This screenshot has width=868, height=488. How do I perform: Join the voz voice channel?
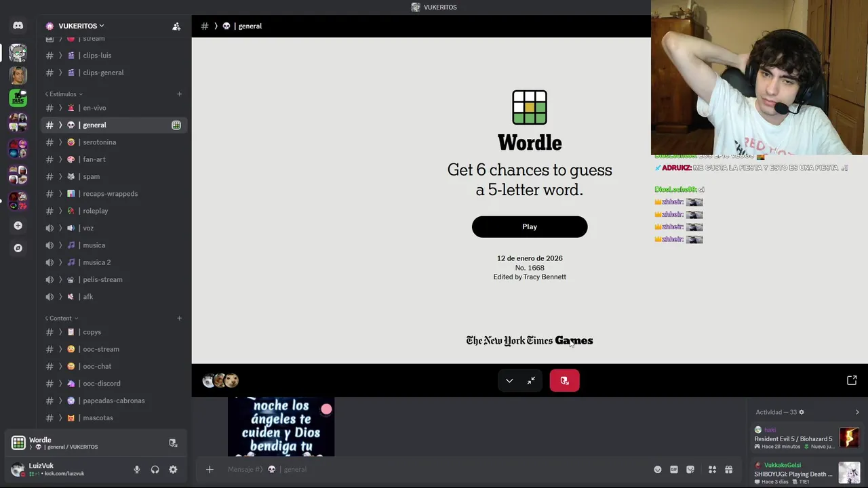click(x=113, y=228)
